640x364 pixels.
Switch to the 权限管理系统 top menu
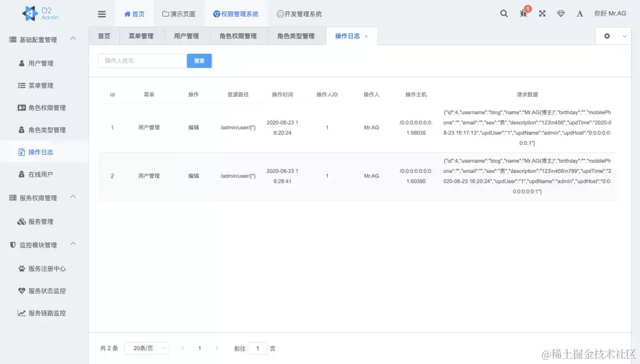(x=236, y=13)
